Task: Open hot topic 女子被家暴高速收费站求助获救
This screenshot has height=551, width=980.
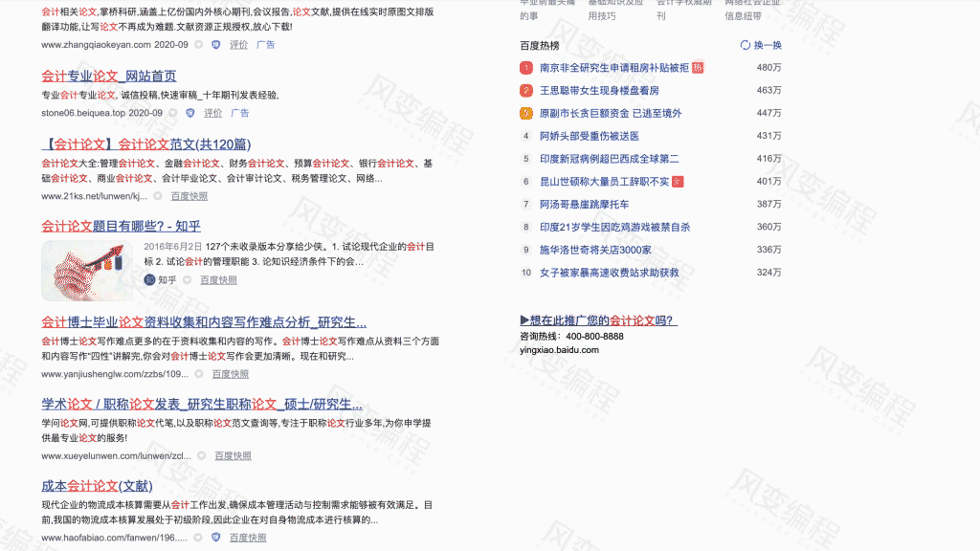Action: pos(610,273)
